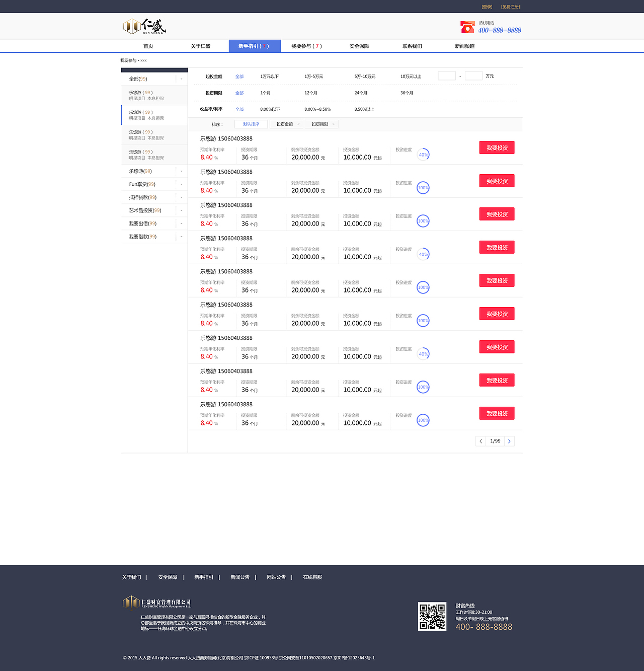Open the 投资期限 sort dropdown in the sort bar
644x671 pixels.
pos(321,124)
